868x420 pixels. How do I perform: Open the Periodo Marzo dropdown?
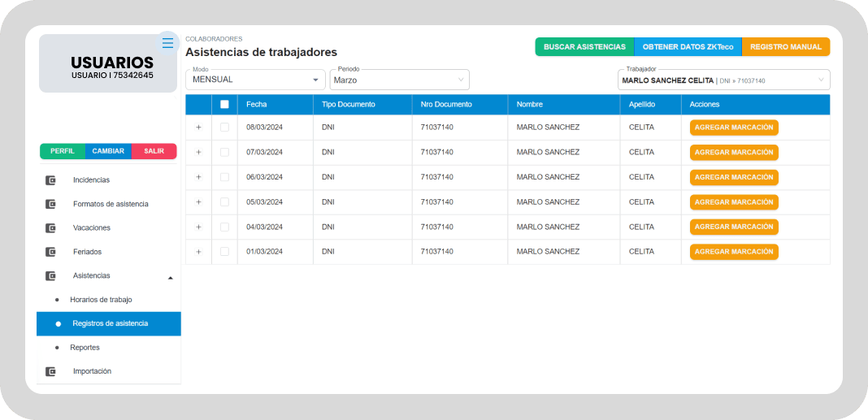[x=399, y=80]
